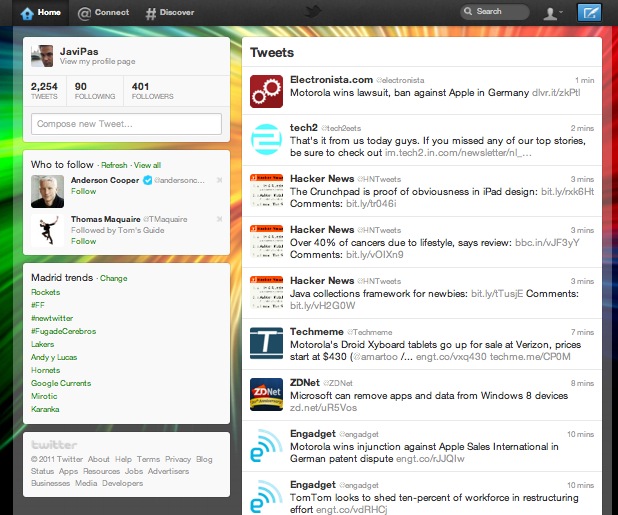Open the Rockets trend
Screen dimensions: 618x515
[x=46, y=292]
